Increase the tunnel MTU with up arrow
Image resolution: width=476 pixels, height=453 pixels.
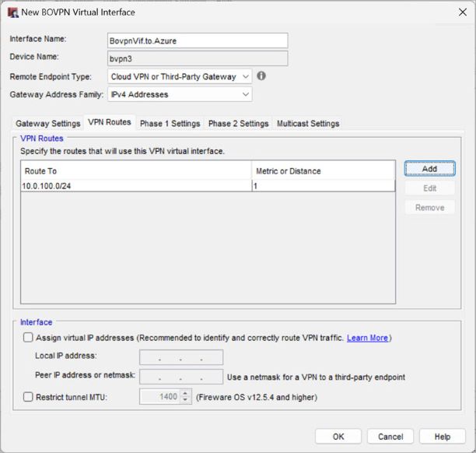[185, 393]
